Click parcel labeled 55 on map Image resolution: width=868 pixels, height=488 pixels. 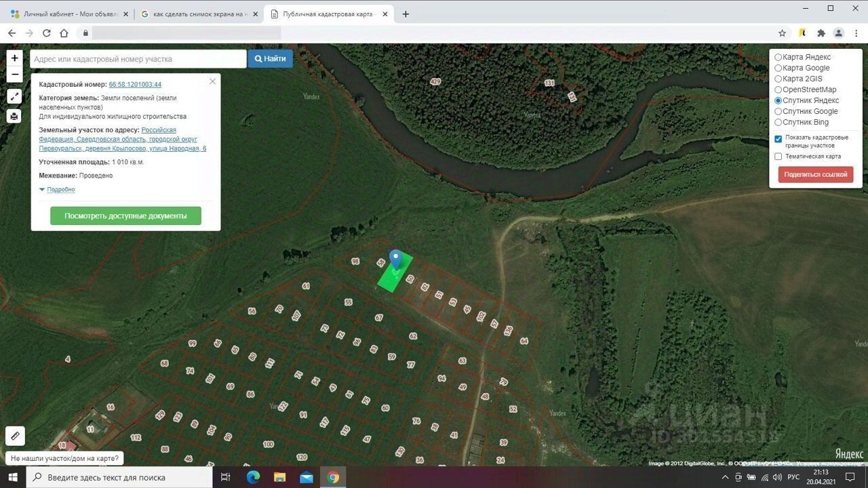click(x=349, y=302)
